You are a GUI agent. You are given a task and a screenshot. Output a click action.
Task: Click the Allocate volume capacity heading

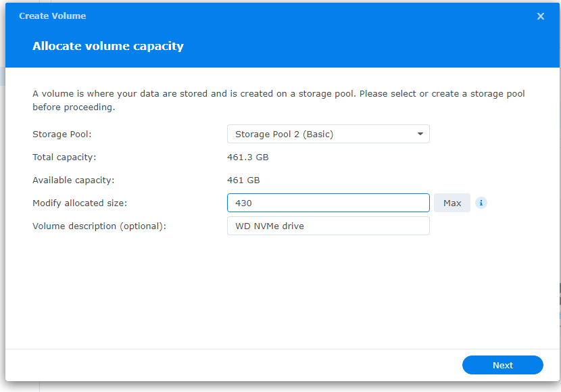click(x=108, y=47)
